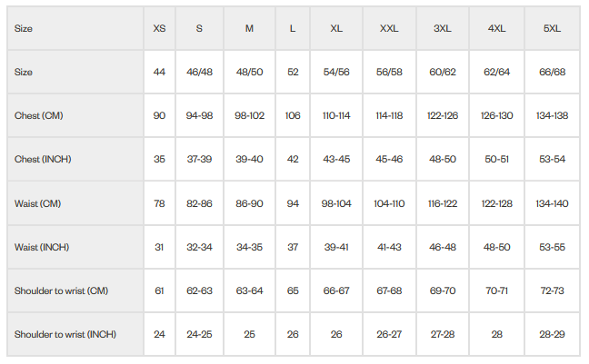The image size is (589, 364).
Task: Select the 98-104 waist cell for XL
Action: point(336,203)
